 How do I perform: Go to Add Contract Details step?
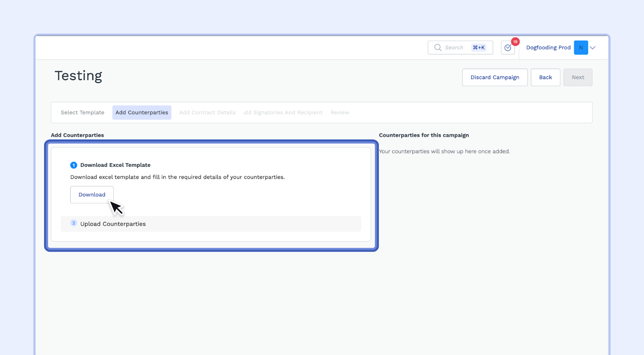pyautogui.click(x=207, y=113)
